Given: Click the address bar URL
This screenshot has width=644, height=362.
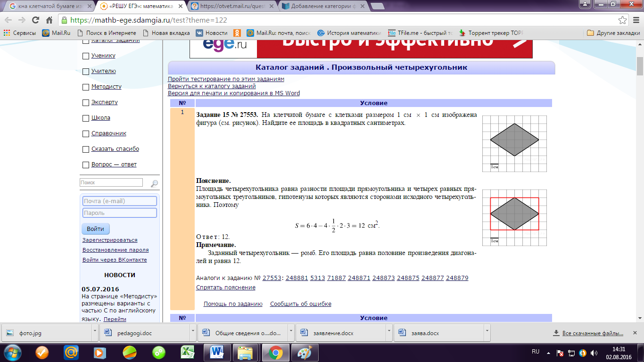Looking at the screenshot, I should pyautogui.click(x=149, y=20).
